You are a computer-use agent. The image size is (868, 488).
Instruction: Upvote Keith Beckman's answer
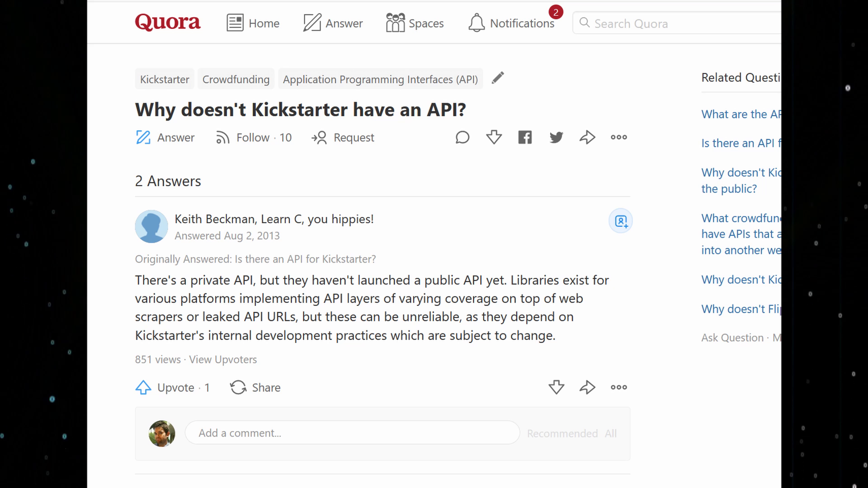point(172,387)
